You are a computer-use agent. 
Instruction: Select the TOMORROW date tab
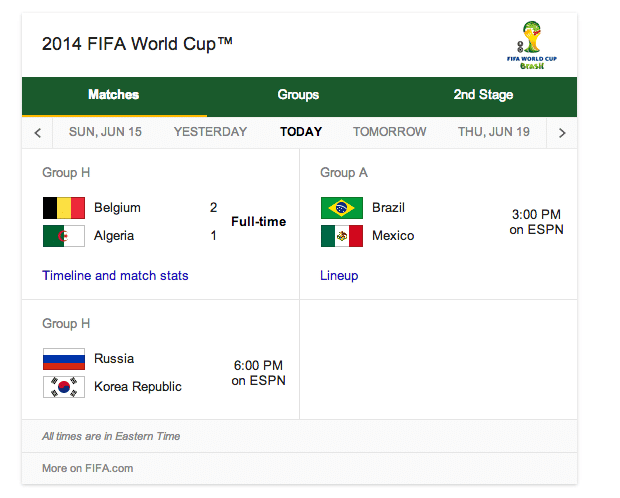[x=389, y=132]
